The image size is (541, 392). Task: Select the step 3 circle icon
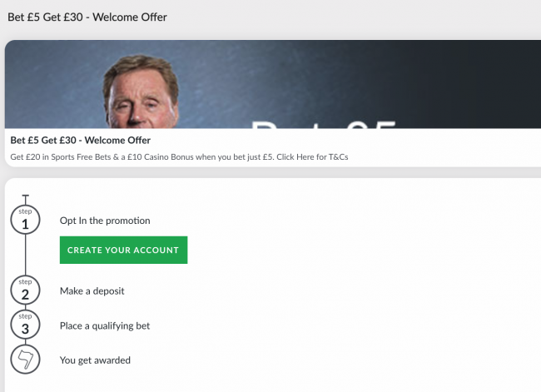tap(25, 325)
